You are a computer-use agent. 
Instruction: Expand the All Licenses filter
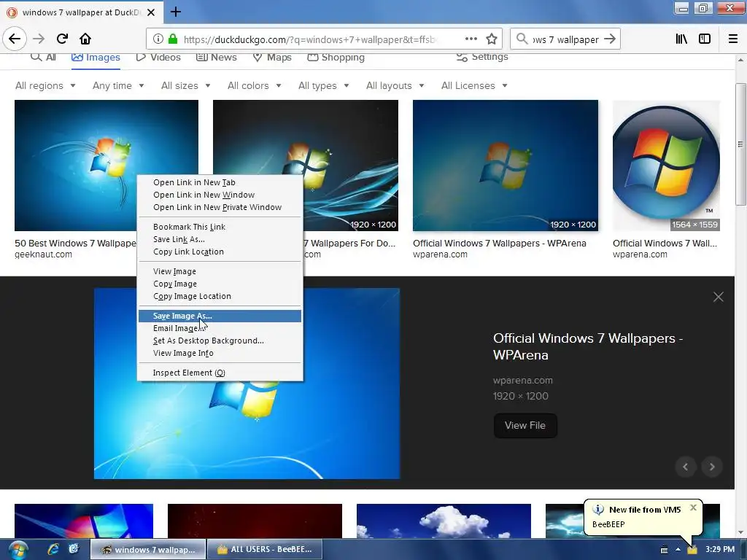pyautogui.click(x=474, y=86)
